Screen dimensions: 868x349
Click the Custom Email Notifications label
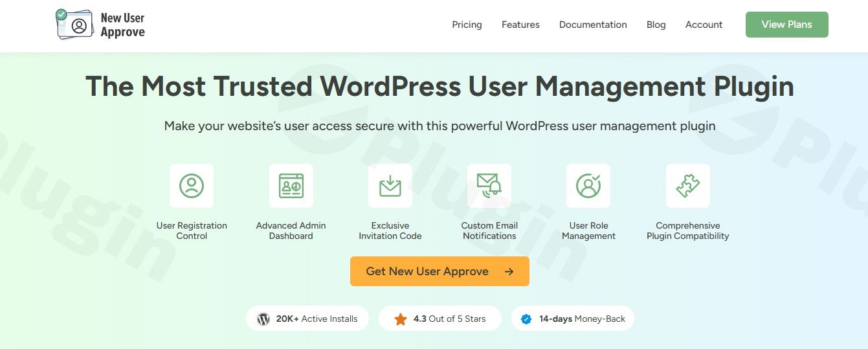click(489, 231)
